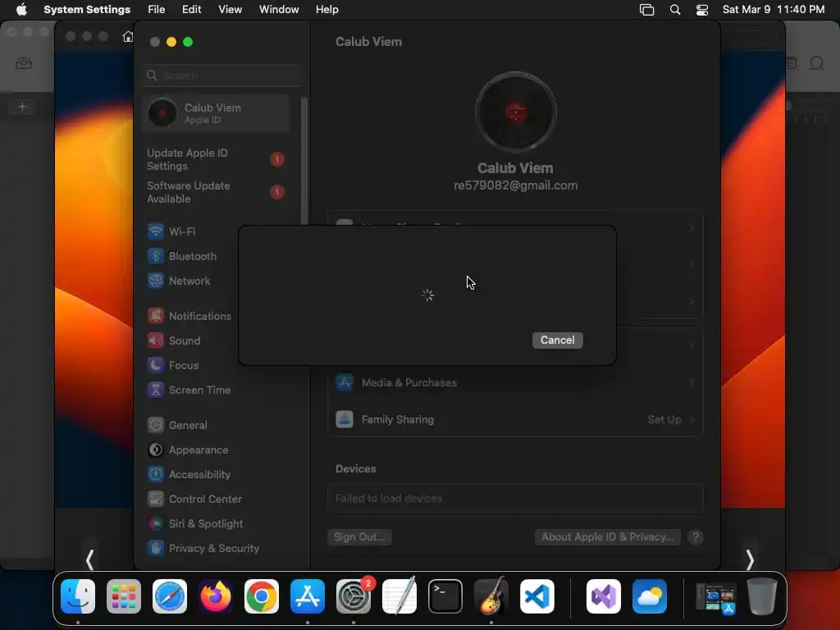Open the Appearance icon
This screenshot has width=840, height=630.
[156, 450]
